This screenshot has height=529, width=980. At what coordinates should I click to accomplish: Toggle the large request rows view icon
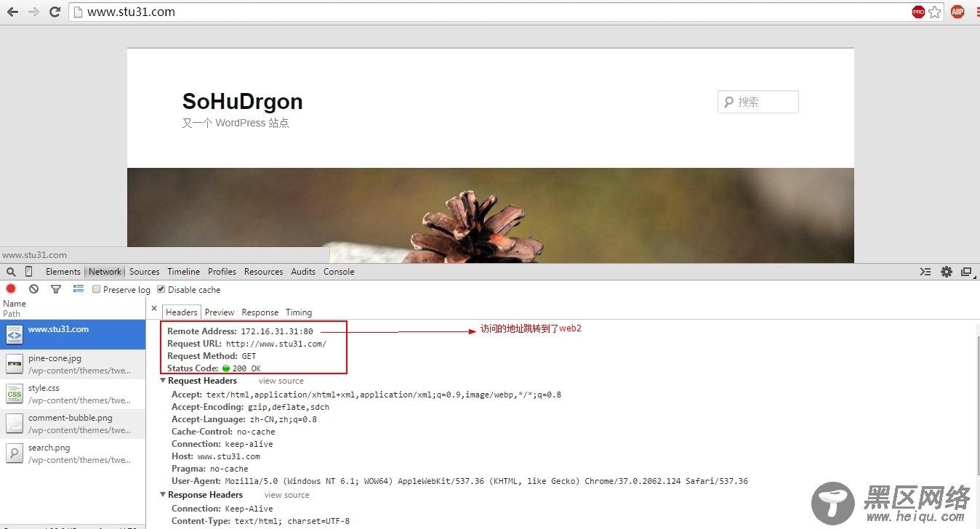tap(79, 288)
